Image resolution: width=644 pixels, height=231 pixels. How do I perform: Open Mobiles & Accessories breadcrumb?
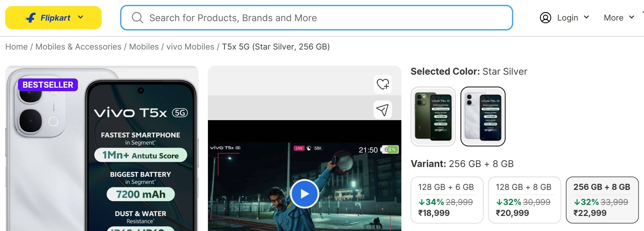point(78,47)
